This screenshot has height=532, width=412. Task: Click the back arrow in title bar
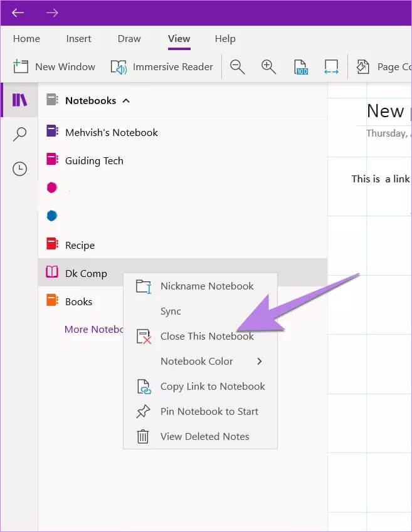[x=18, y=13]
